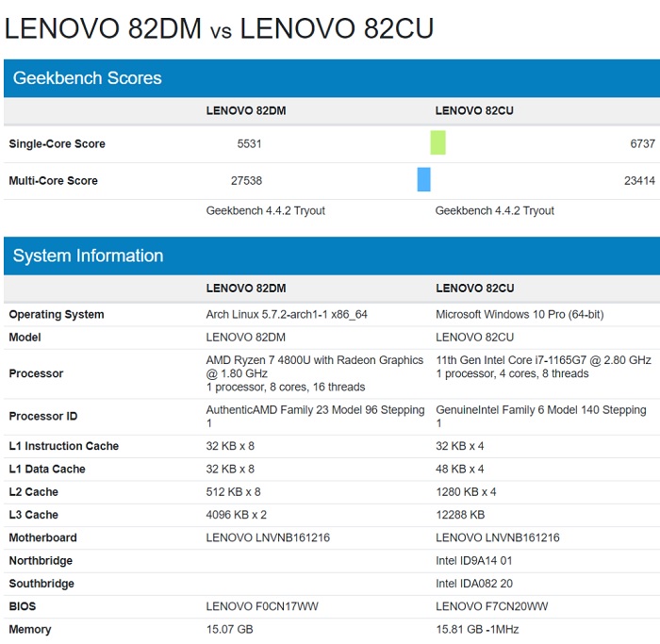Click the Northbridge row label
The width and height of the screenshot is (660, 644).
click(x=41, y=561)
